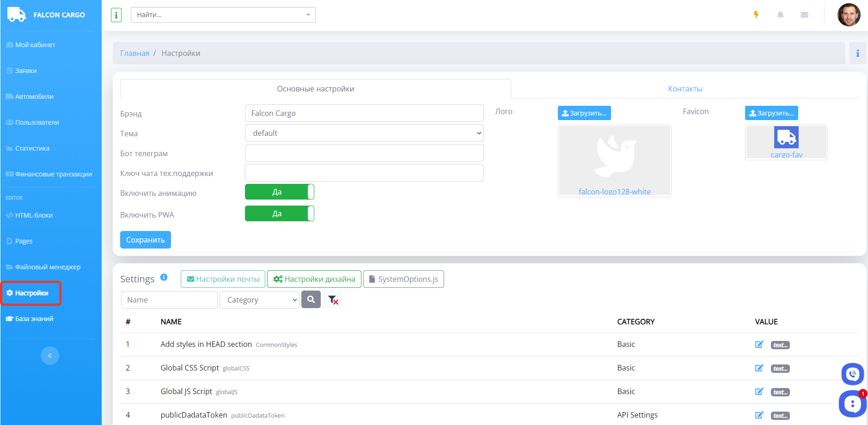Open the Category filter dropdown
Viewport: 868px width, 425px height.
pos(259,300)
